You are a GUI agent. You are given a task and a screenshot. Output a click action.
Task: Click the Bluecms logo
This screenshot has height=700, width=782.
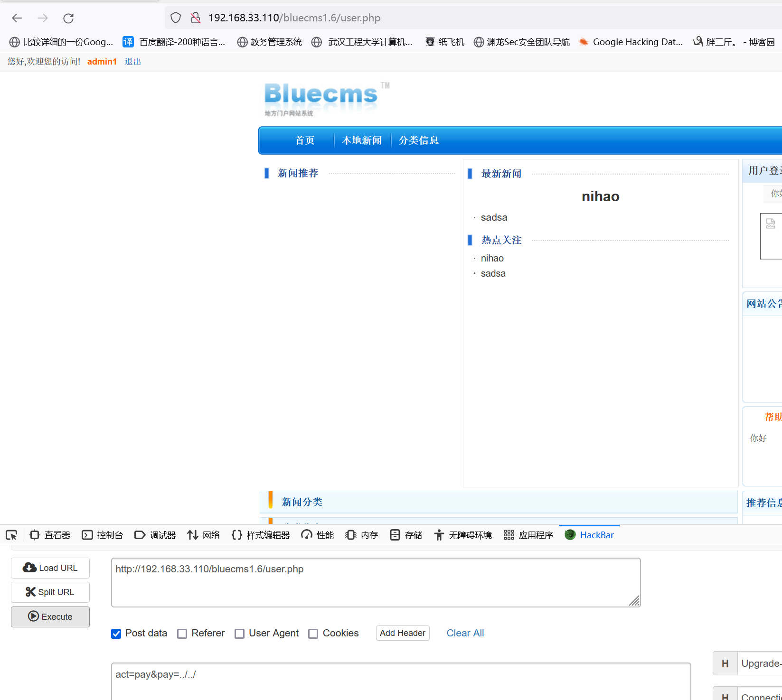[x=327, y=99]
